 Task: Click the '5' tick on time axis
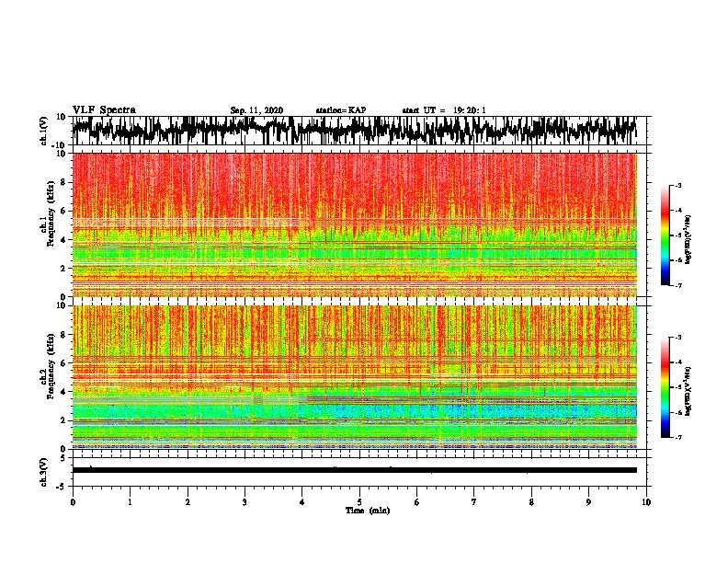(x=359, y=502)
